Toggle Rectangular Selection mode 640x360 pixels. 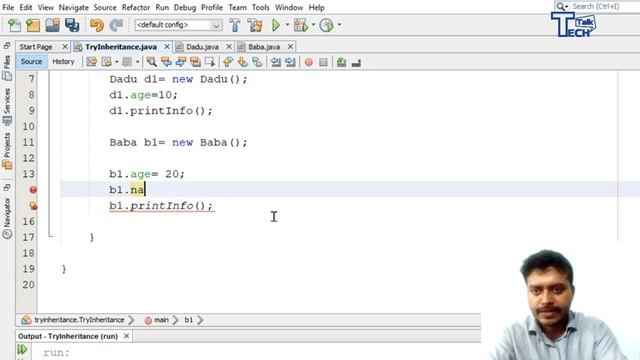pos(210,62)
